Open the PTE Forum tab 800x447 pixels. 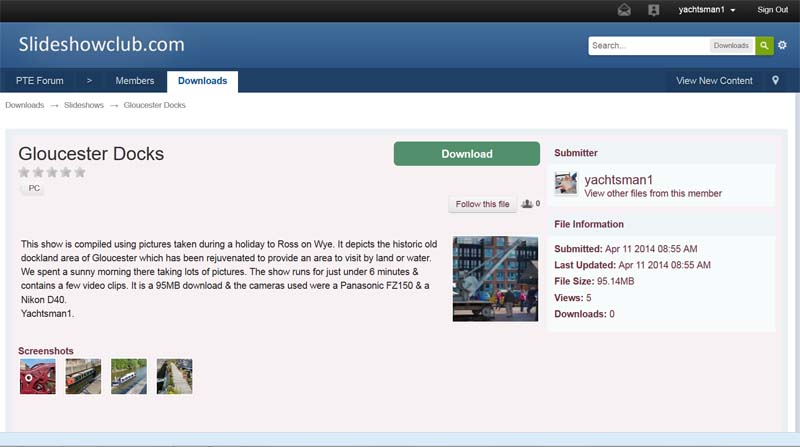coord(40,81)
